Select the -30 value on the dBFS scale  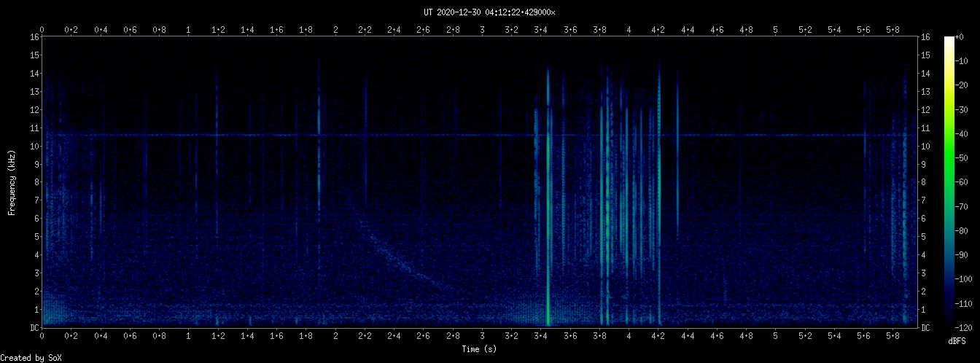pos(963,110)
